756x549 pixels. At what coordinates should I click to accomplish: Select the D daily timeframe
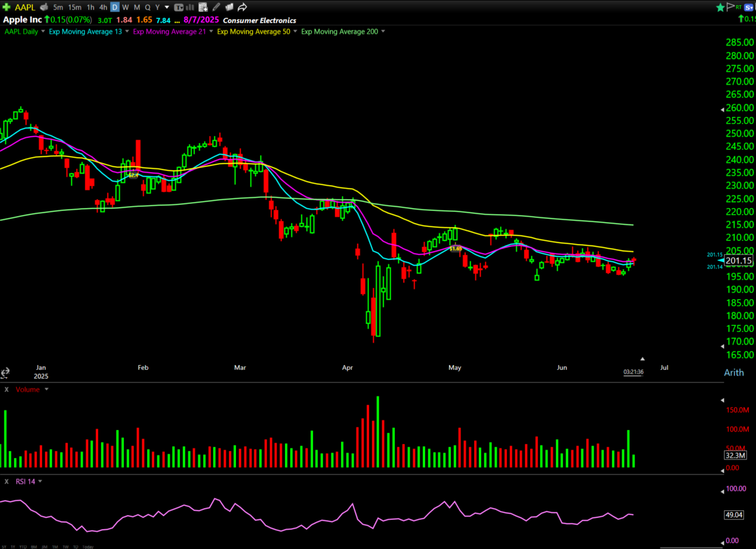[x=114, y=7]
